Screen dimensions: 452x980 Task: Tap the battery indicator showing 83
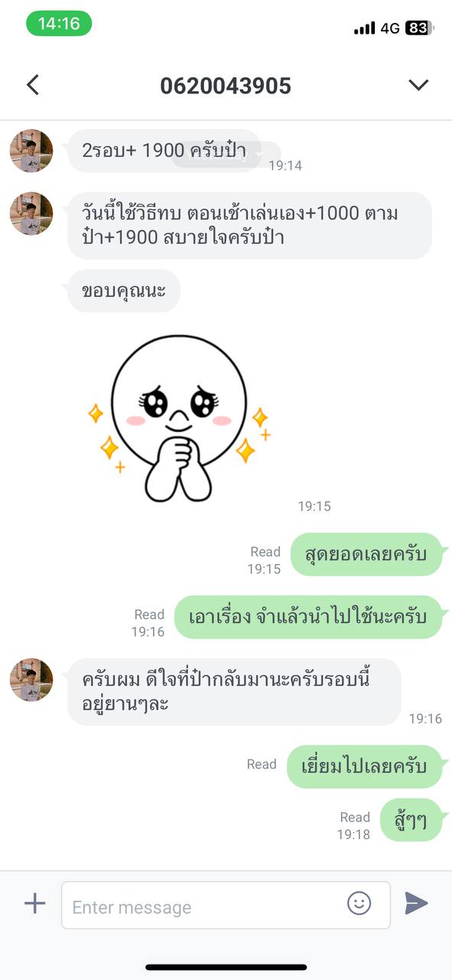pyautogui.click(x=420, y=28)
